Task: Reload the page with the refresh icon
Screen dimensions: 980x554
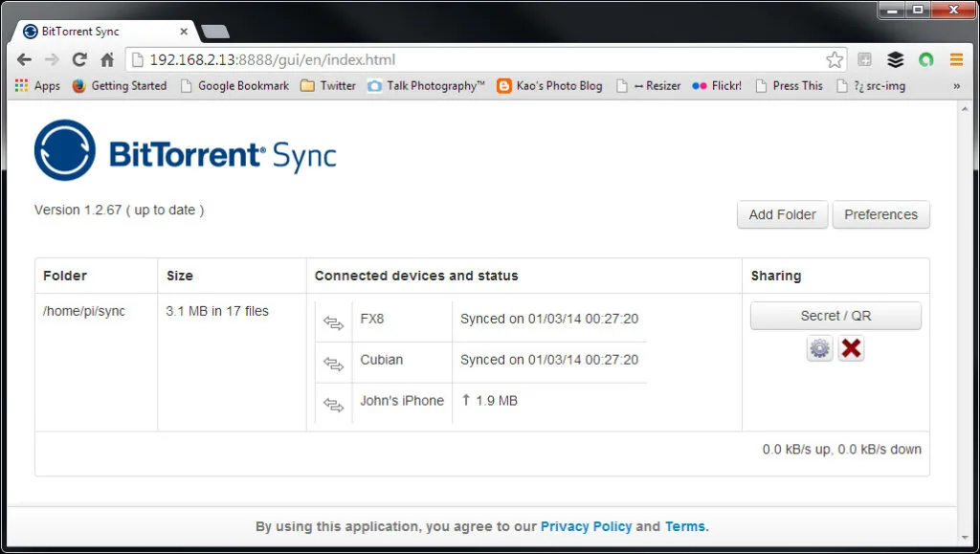Action: [79, 60]
